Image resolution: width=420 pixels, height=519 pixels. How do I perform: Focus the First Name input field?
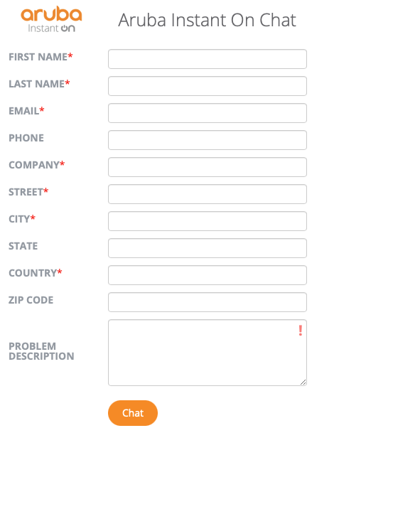pos(208,59)
